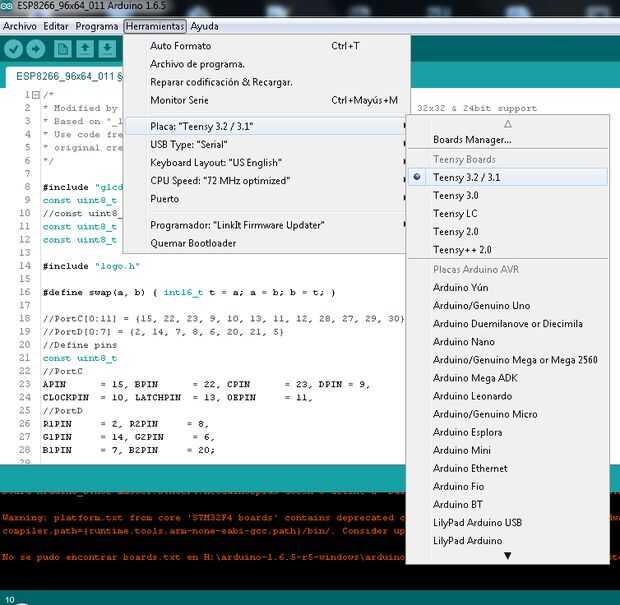
Task: Expand Programador "LinkIt Firmware Updater" submenu
Action: [265, 225]
